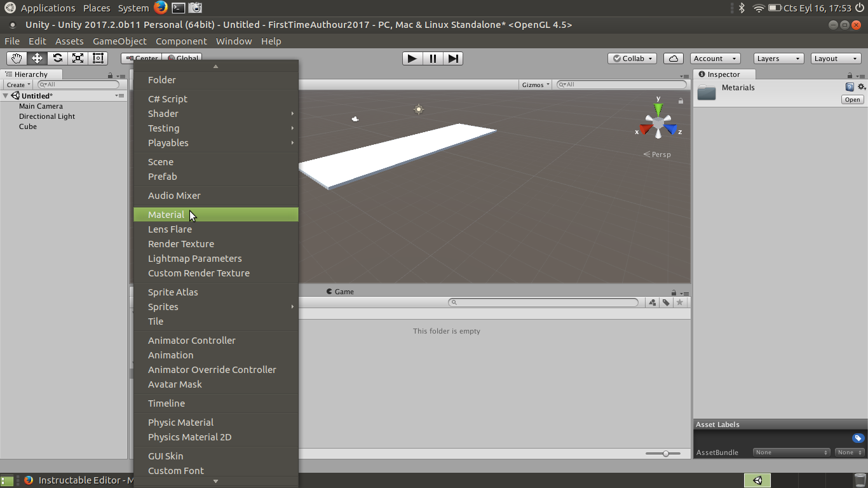Image resolution: width=868 pixels, height=488 pixels.
Task: Click the Project search by label icon
Action: (x=666, y=302)
